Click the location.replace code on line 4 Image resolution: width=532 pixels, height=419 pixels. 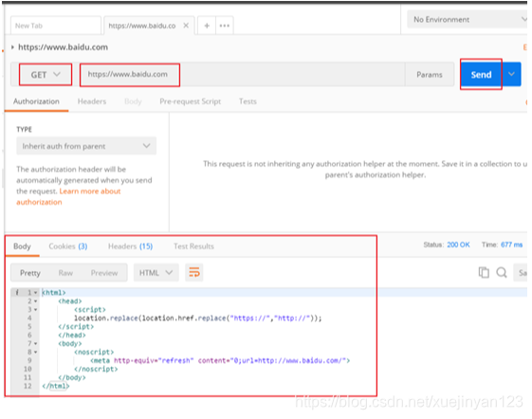click(x=198, y=318)
